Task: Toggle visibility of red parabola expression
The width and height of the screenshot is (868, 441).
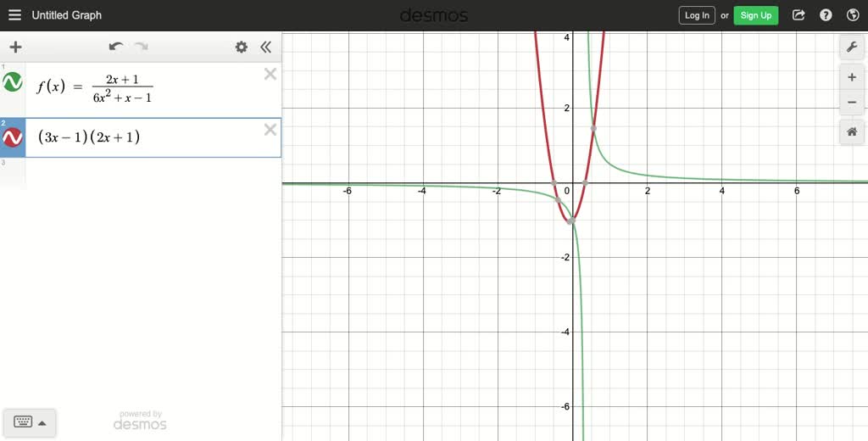Action: pos(12,137)
